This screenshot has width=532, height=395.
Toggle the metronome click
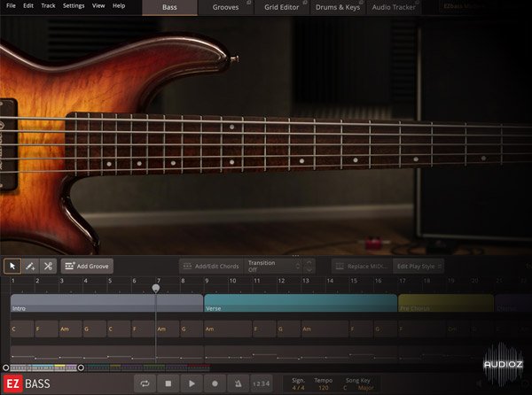coord(238,383)
